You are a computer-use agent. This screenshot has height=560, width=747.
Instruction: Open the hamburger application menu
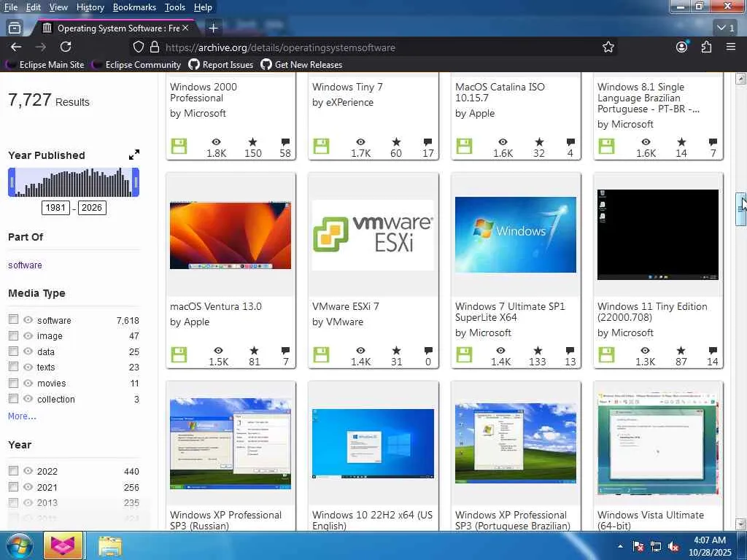(x=730, y=47)
